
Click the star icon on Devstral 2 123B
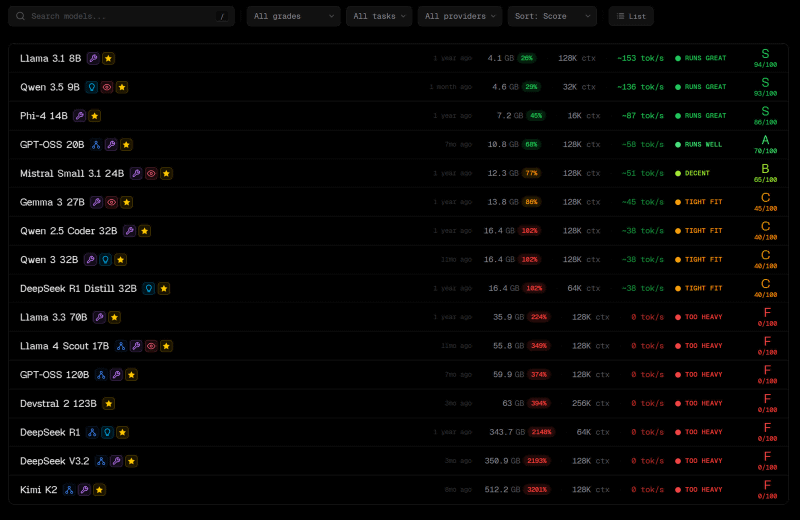[x=108, y=403]
